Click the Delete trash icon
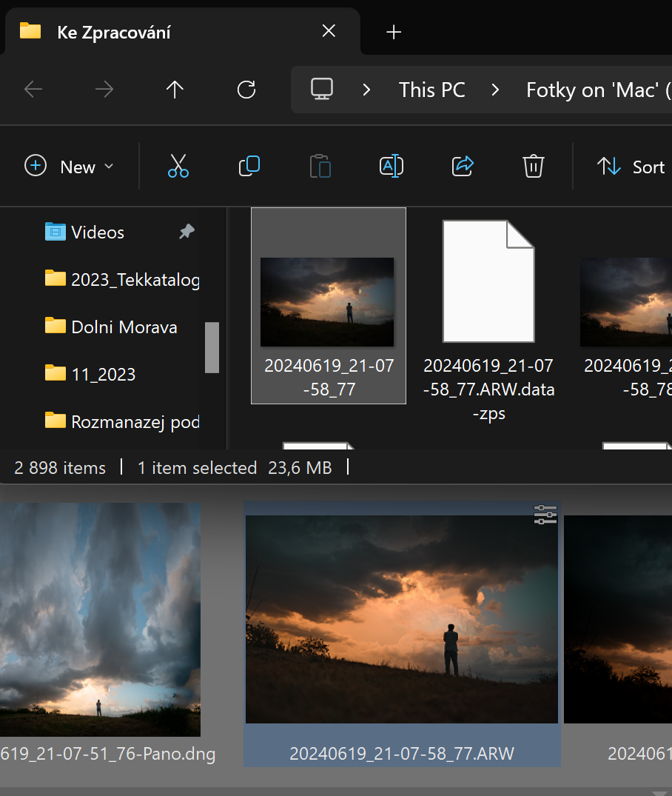The width and height of the screenshot is (672, 796). (x=534, y=167)
